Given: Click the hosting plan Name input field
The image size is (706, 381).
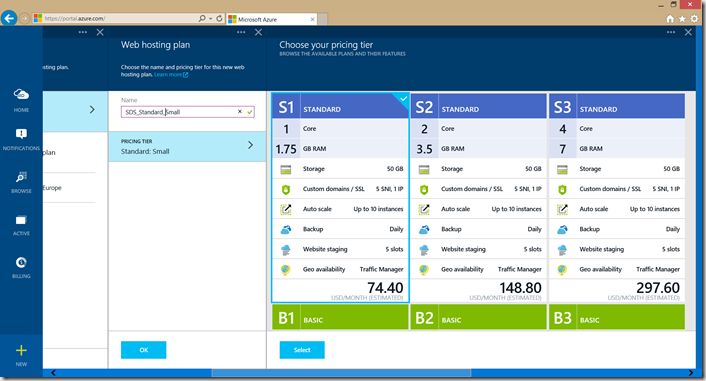Looking at the screenshot, I should point(188,112).
